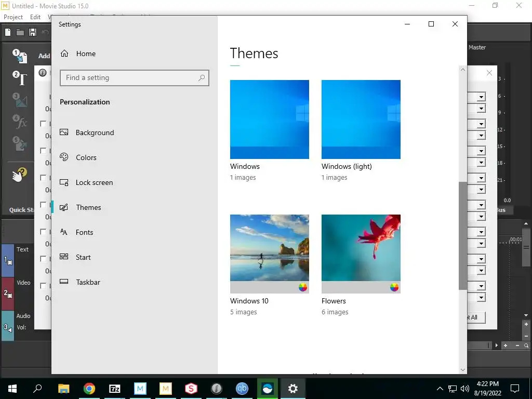
Task: Click timeline zoom magnifier icon
Action: [x=526, y=345]
